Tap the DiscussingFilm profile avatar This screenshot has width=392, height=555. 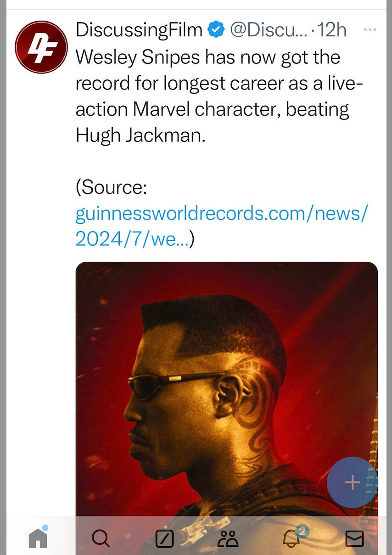pyautogui.click(x=41, y=47)
